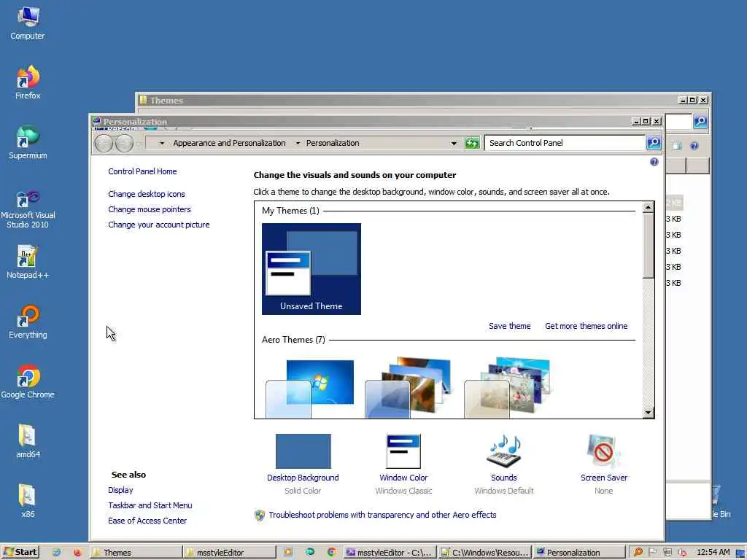Click the Action Center flag tray icon

point(653,553)
